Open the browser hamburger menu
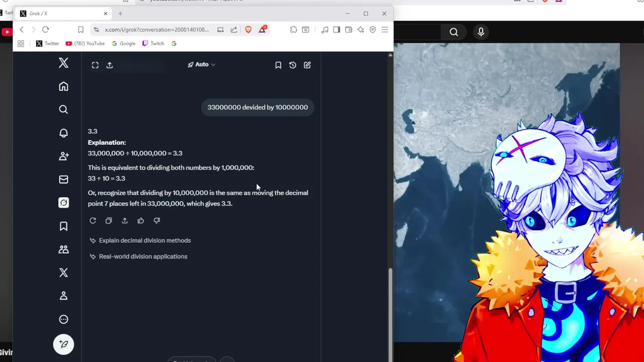This screenshot has height=362, width=644. (x=385, y=30)
